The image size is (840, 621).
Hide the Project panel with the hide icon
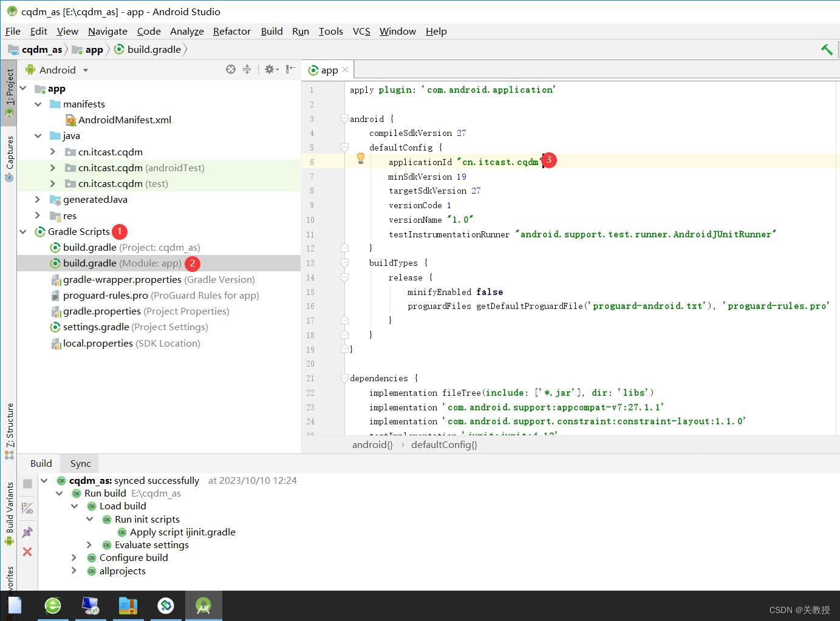click(x=290, y=69)
